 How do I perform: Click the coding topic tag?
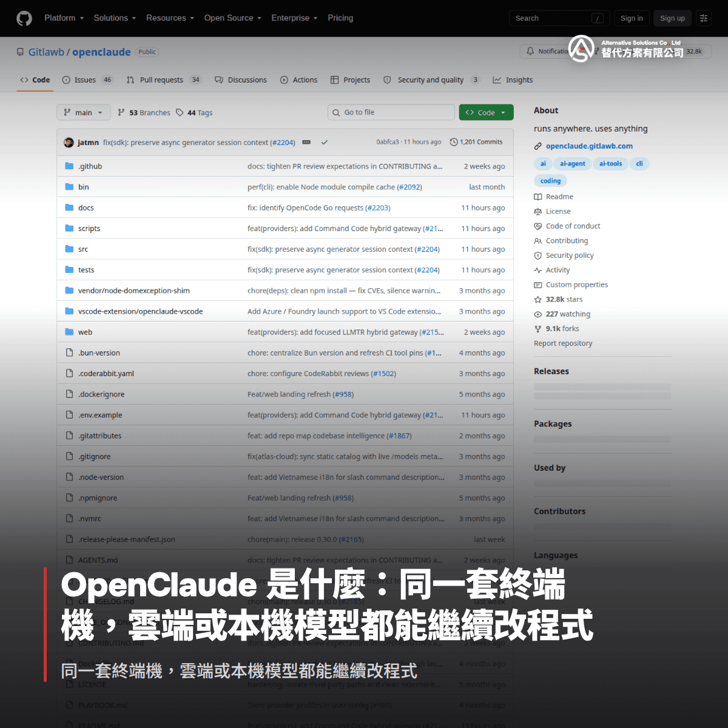550,181
